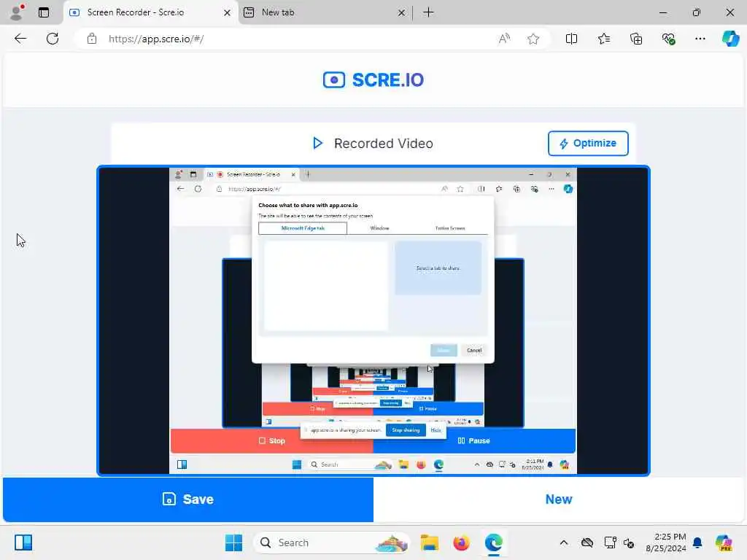
Task: Restore down the browser window
Action: (697, 12)
